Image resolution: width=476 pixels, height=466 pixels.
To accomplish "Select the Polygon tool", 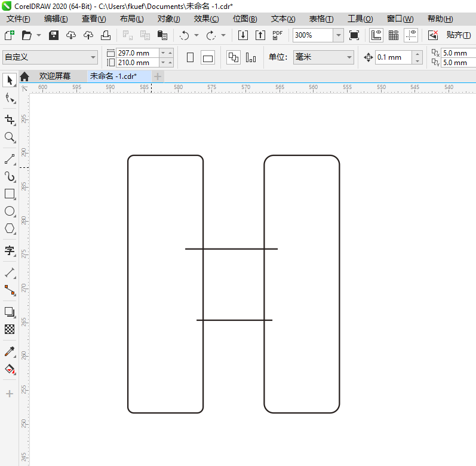I will [10, 229].
